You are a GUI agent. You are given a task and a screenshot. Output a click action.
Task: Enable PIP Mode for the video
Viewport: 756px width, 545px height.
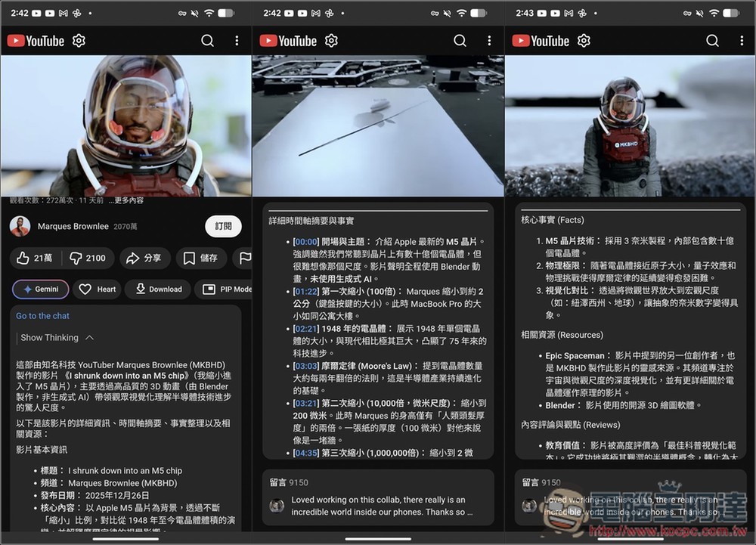coord(227,289)
